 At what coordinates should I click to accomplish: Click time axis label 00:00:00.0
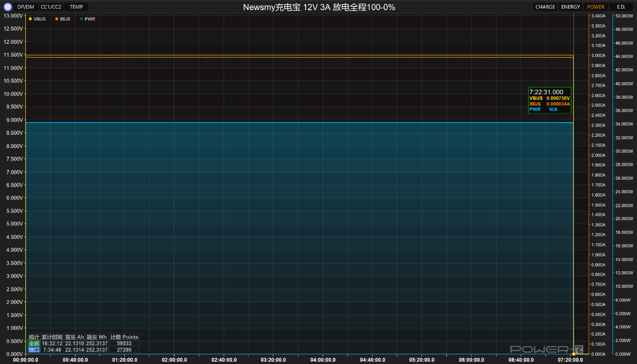coord(26,360)
